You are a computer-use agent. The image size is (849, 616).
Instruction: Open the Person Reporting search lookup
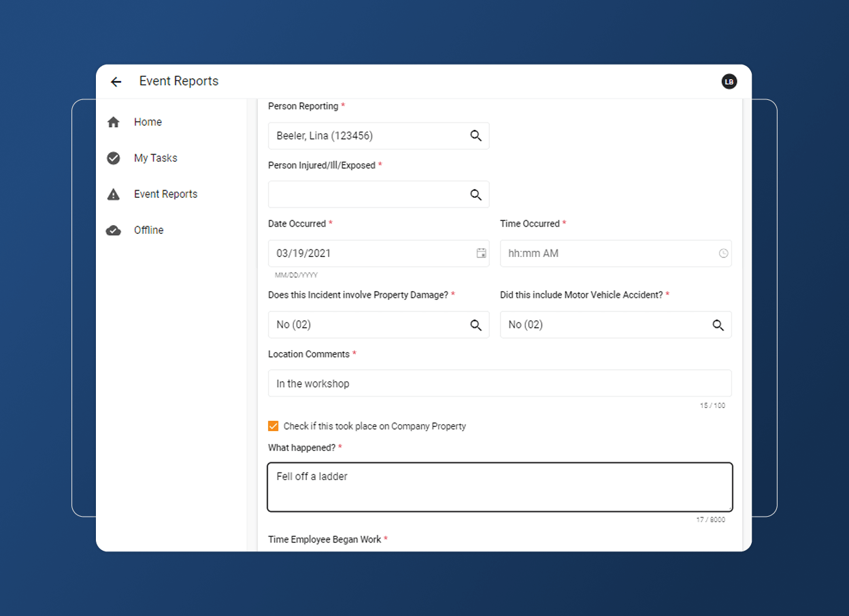[x=476, y=135]
